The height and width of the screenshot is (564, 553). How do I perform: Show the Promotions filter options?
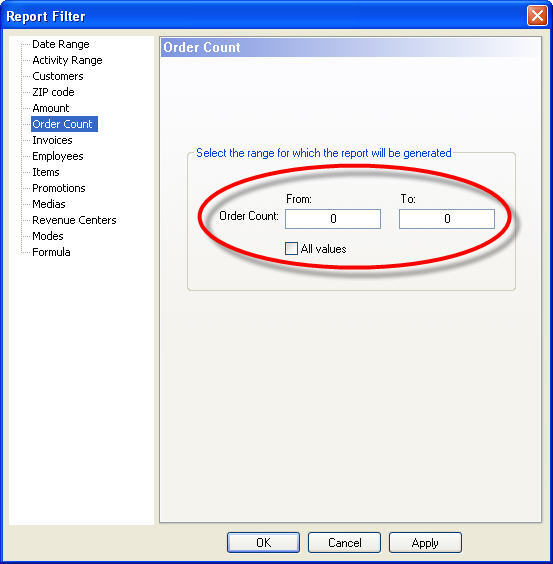[59, 188]
